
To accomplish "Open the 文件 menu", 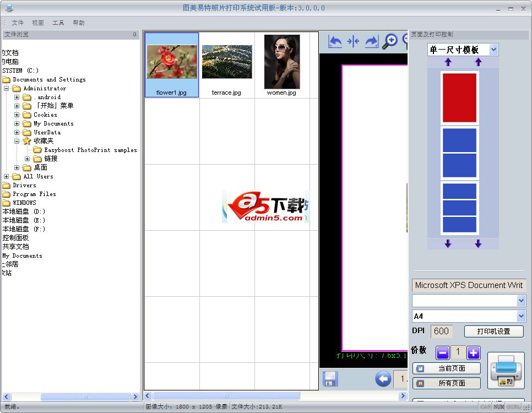I will 18,23.
